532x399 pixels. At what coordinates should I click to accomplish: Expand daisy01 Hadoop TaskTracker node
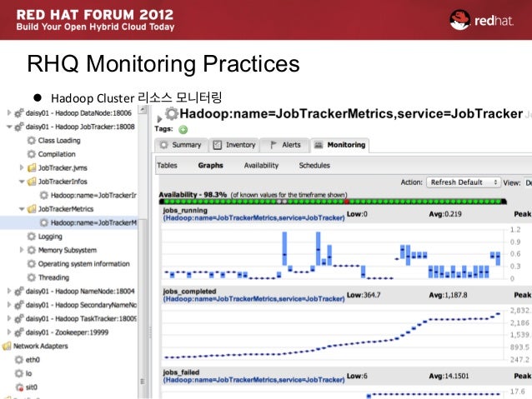pos(9,318)
